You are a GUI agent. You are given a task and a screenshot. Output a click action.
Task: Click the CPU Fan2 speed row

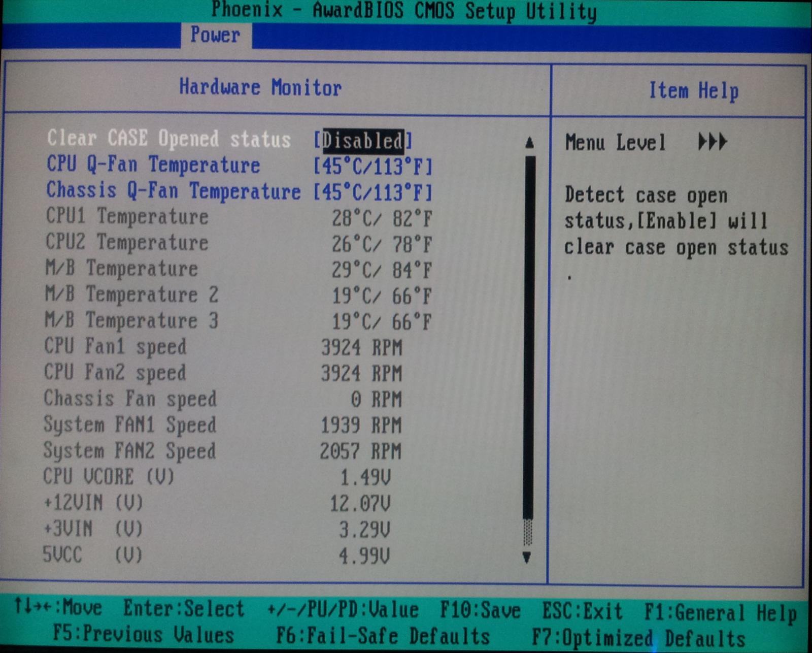[x=223, y=373]
